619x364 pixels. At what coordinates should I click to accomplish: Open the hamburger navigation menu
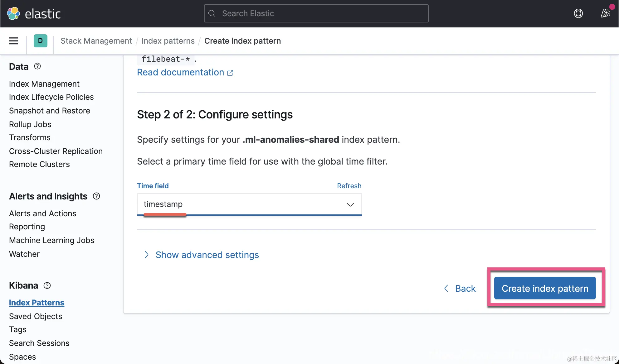click(x=13, y=41)
